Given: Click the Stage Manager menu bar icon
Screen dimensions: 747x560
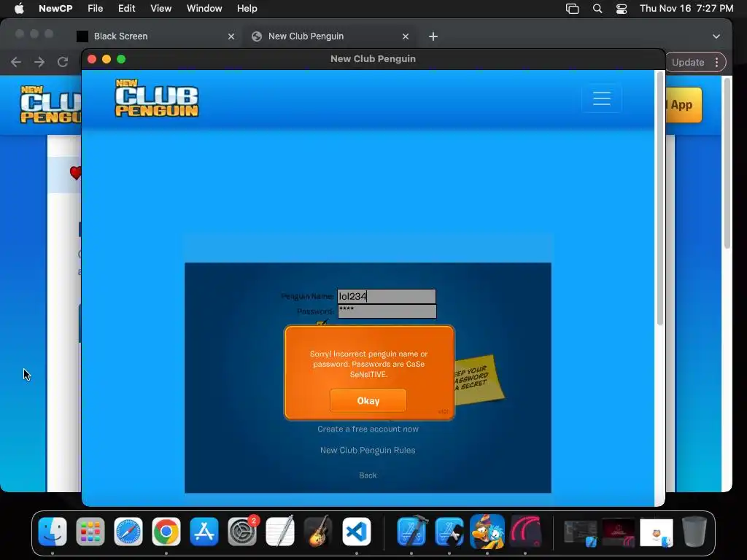Looking at the screenshot, I should [x=572, y=9].
